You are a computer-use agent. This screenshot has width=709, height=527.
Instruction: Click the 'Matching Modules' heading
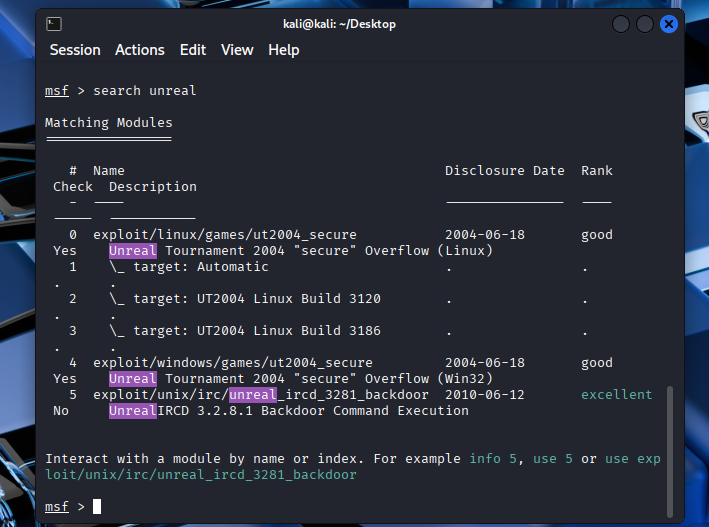(109, 123)
